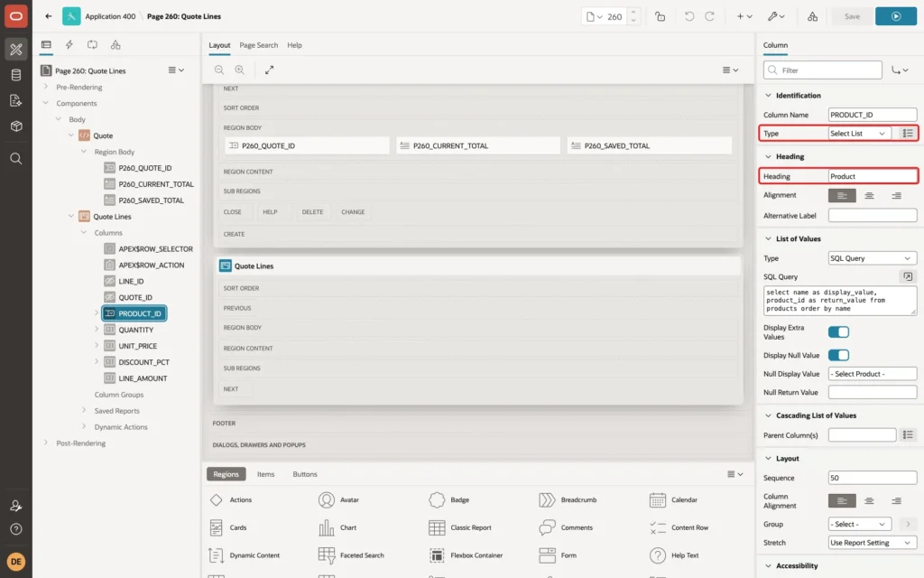This screenshot has height=578, width=924.
Task: Open Parent Column(s) list picker icon
Action: 908,435
